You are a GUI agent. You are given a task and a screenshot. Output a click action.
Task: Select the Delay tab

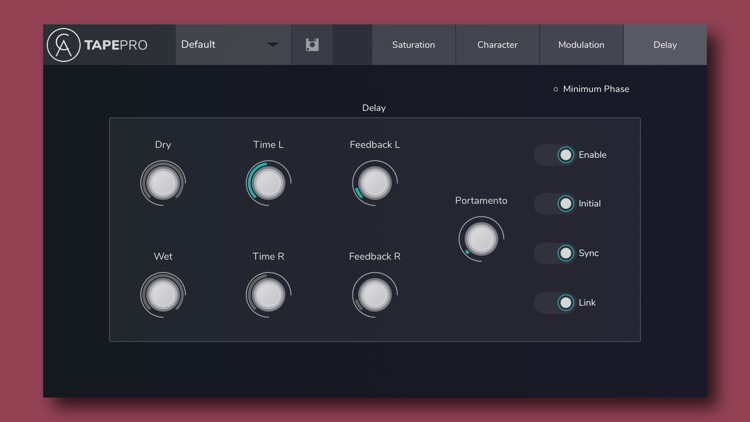point(665,44)
